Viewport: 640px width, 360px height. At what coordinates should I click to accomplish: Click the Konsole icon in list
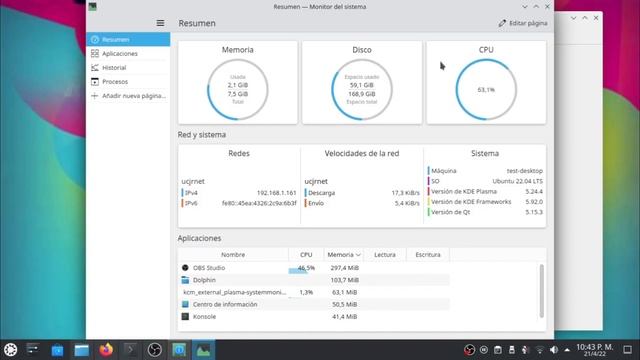[185, 316]
